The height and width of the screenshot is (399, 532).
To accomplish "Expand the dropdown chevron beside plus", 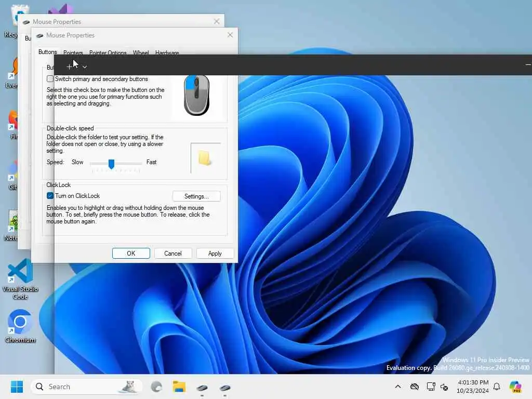I will pos(85,67).
